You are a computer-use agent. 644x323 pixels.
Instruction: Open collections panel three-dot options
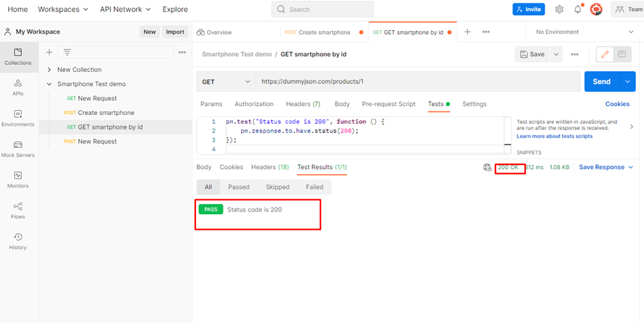(182, 52)
